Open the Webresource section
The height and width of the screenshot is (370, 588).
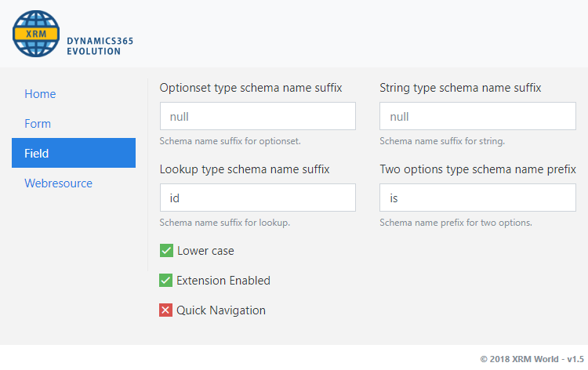pos(58,183)
